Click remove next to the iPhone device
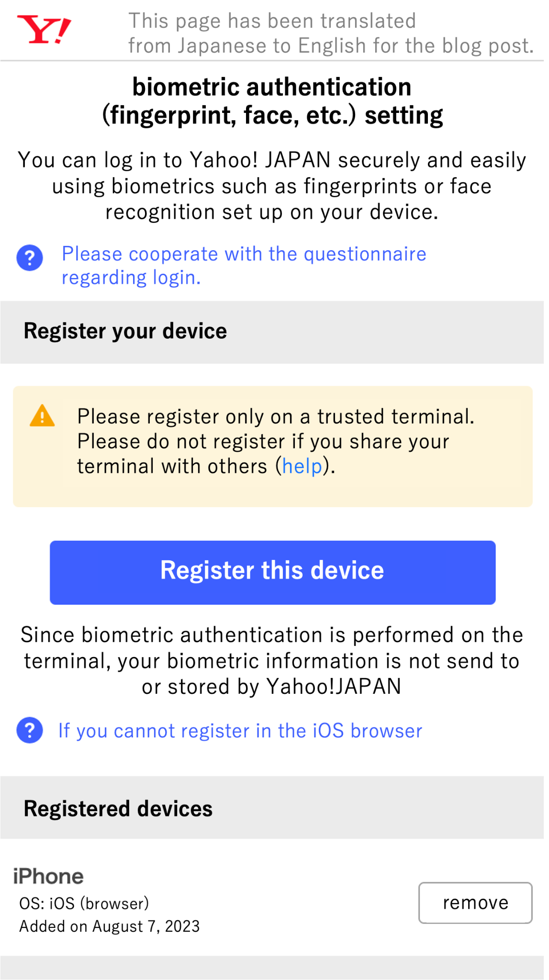The width and height of the screenshot is (549, 980). [475, 902]
